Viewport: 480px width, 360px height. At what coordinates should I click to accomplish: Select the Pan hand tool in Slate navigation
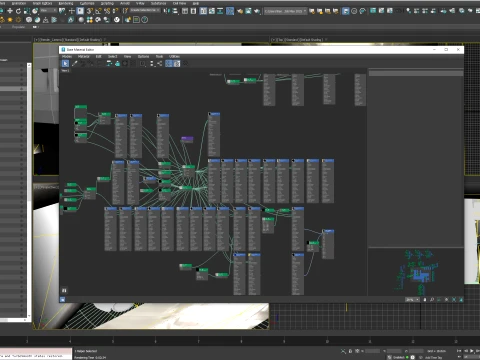(x=425, y=300)
